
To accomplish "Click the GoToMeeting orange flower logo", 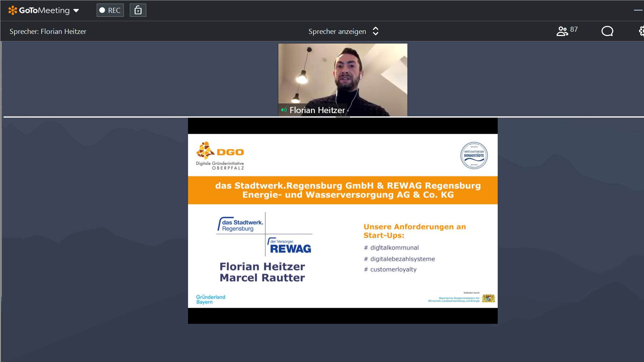I will pyautogui.click(x=12, y=10).
